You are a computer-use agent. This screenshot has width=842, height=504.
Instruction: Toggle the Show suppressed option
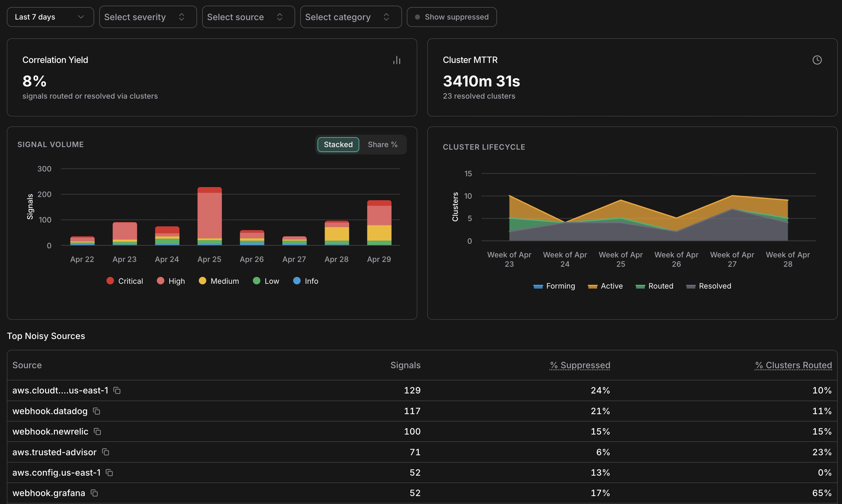[452, 17]
